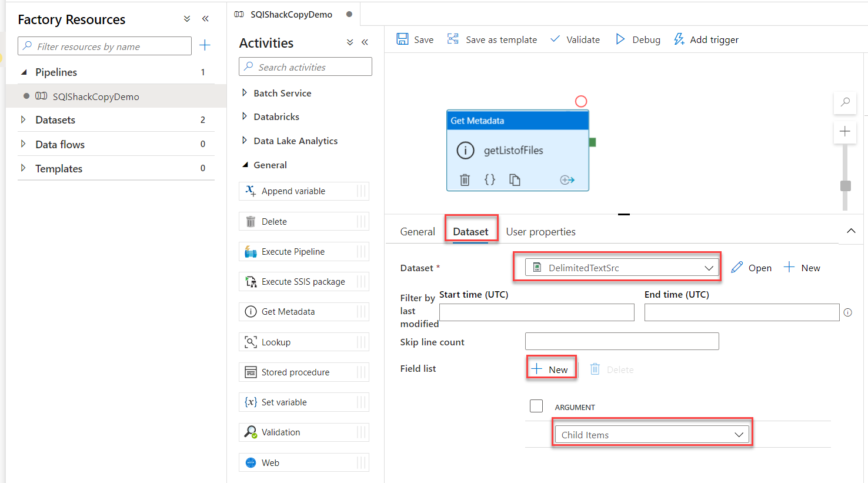Expand the Databricks activities group
The height and width of the screenshot is (483, 868).
pyautogui.click(x=245, y=116)
